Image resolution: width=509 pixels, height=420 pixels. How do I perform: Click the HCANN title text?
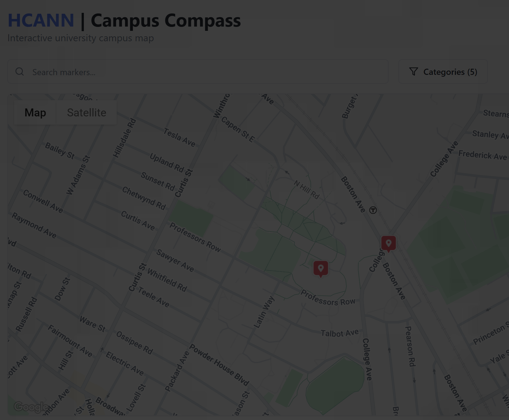coord(41,20)
